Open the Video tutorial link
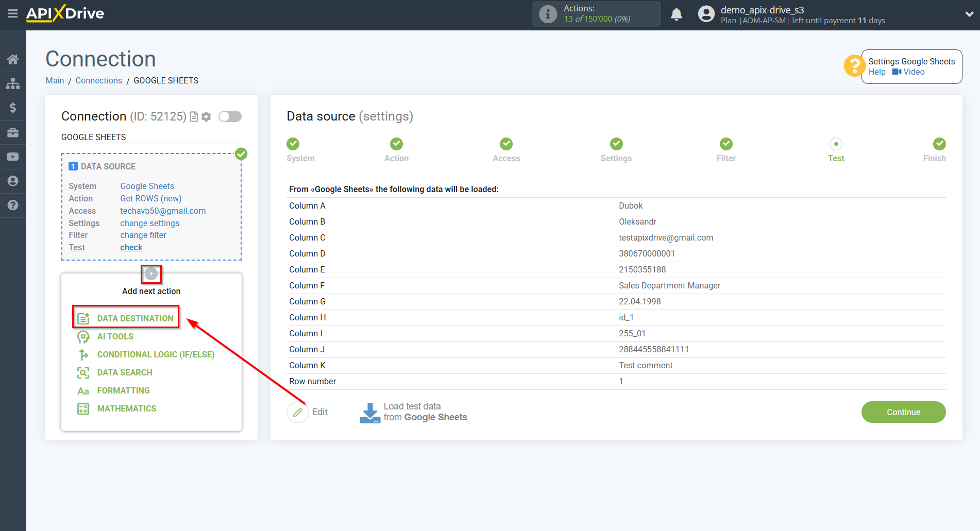 point(908,72)
